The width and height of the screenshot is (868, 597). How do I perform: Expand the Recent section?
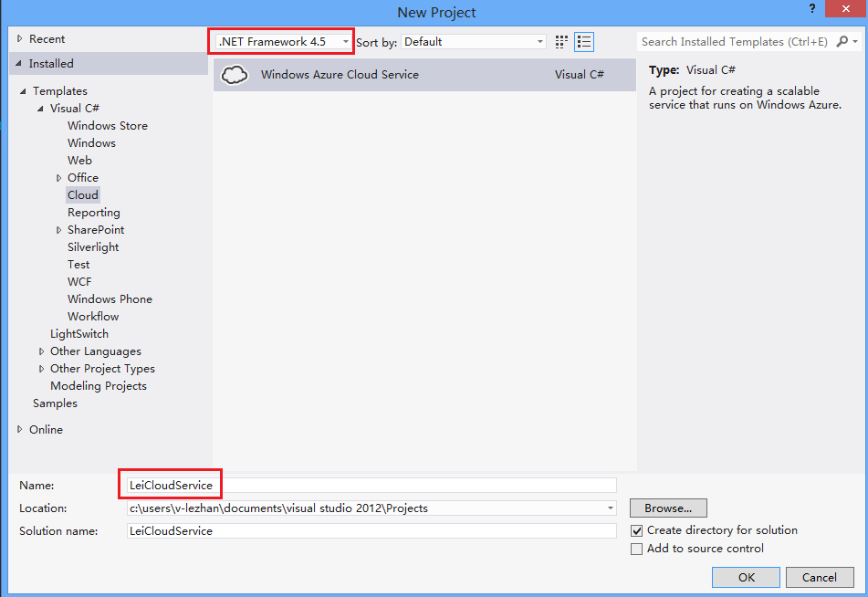(x=20, y=38)
